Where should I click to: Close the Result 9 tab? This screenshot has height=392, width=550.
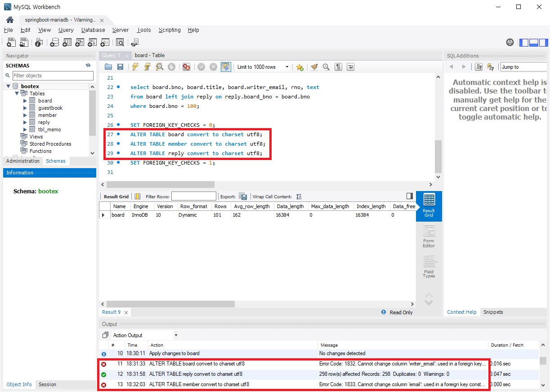tap(126, 312)
